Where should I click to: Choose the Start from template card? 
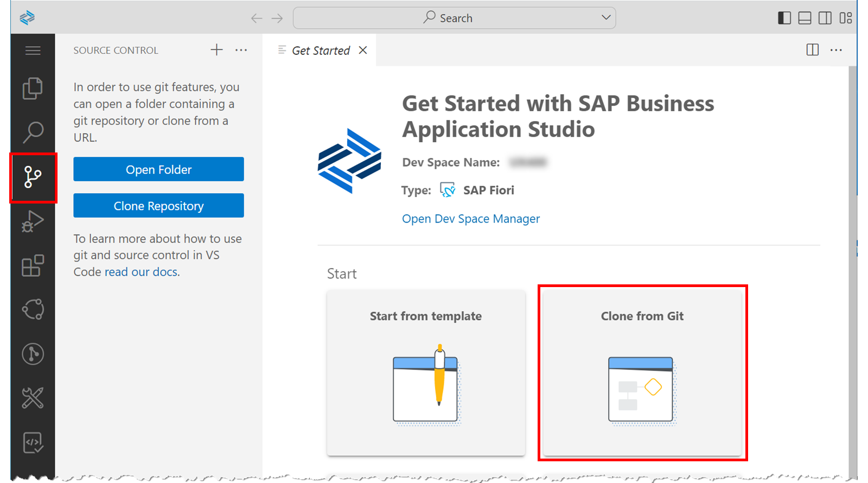click(x=426, y=373)
